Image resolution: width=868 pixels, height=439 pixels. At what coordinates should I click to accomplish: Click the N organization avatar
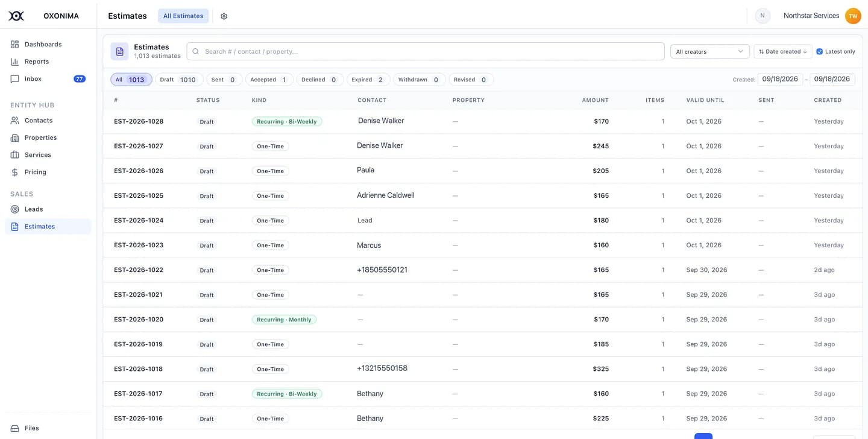(x=763, y=16)
